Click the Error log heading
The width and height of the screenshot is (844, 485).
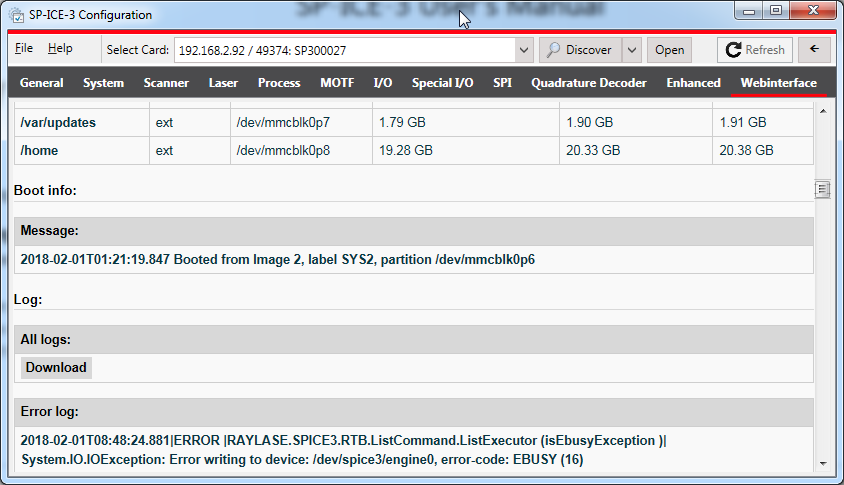point(50,412)
